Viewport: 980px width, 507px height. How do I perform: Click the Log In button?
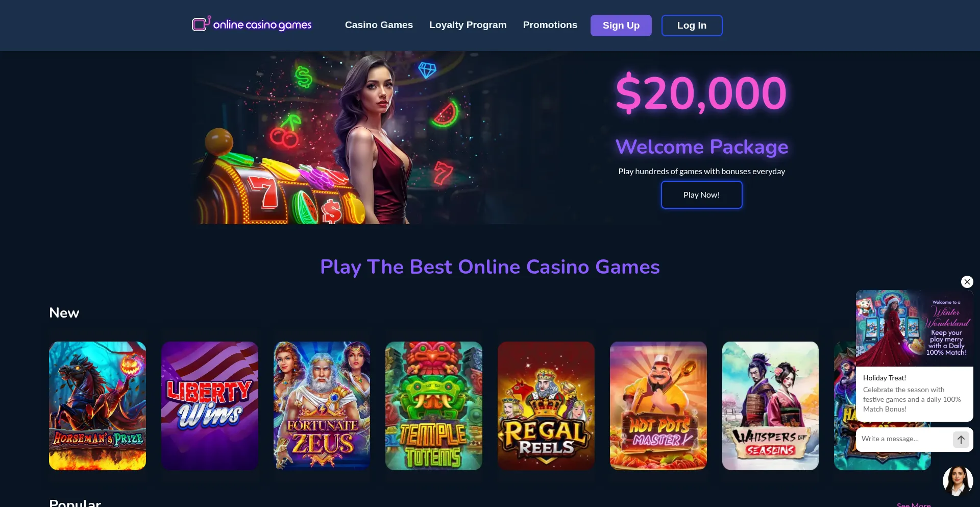(692, 26)
